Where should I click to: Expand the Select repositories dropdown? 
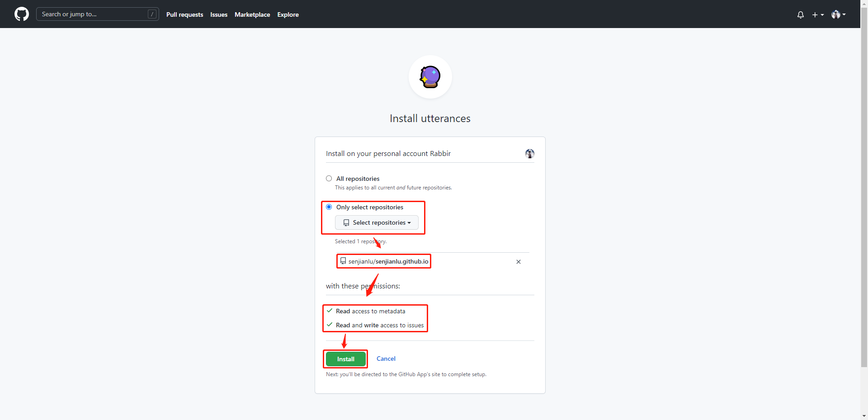[x=377, y=222]
